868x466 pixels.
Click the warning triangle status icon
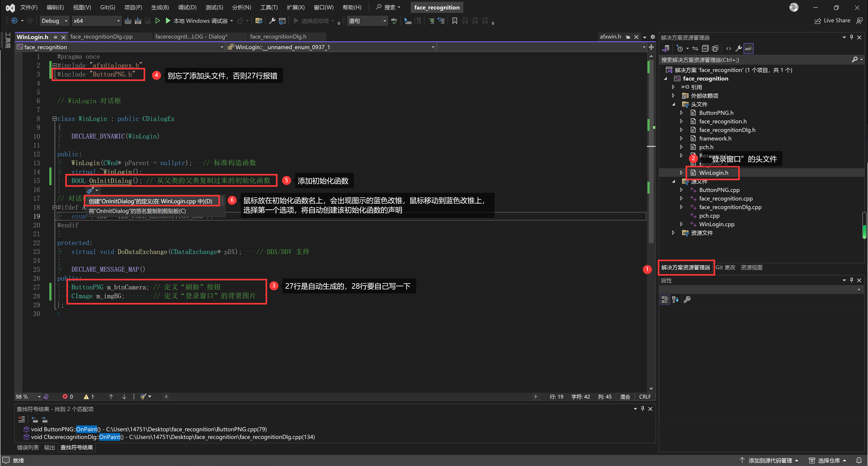[x=86, y=397]
